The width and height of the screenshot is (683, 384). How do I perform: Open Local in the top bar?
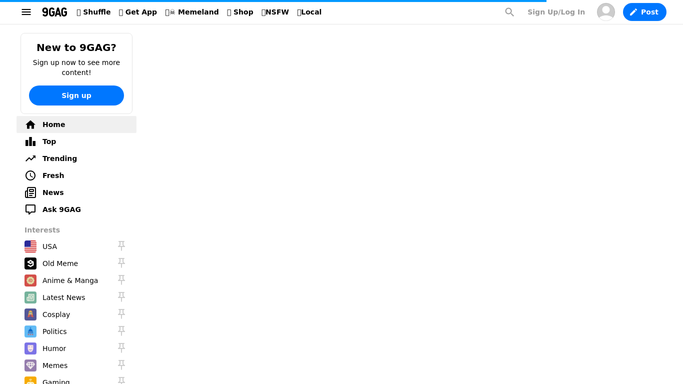pyautogui.click(x=309, y=12)
